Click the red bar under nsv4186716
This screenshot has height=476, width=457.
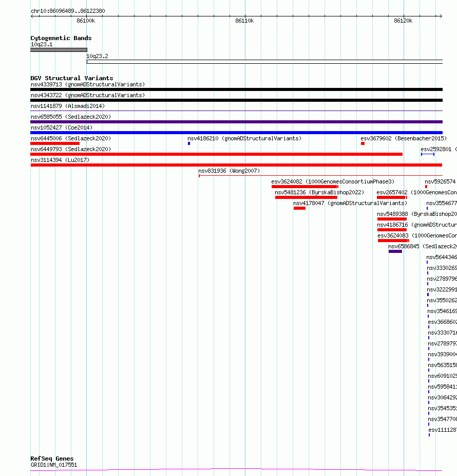392,230
